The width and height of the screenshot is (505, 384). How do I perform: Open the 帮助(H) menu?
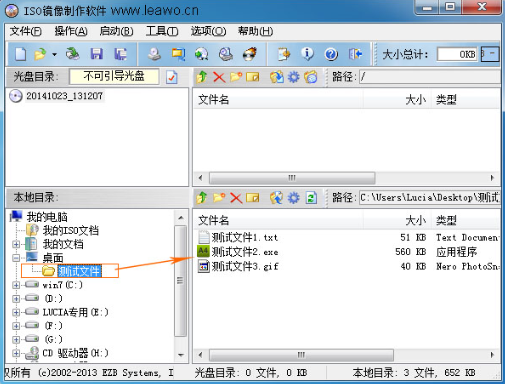point(255,31)
